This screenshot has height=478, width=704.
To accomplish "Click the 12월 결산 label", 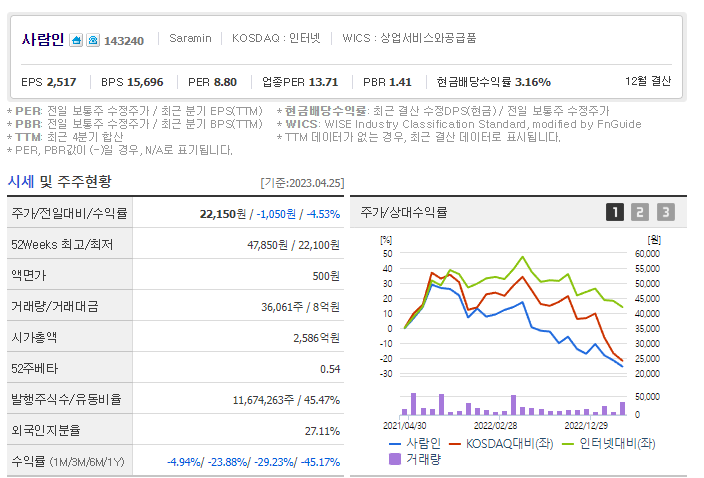I will point(648,81).
